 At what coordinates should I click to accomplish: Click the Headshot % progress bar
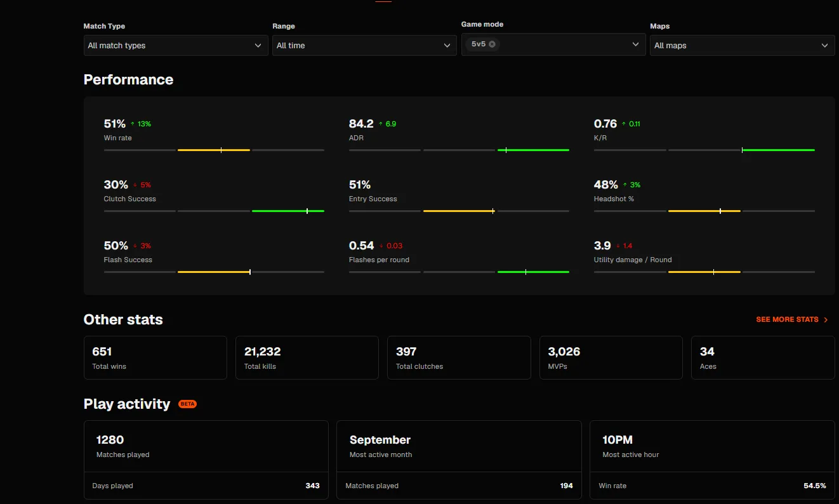coord(704,211)
